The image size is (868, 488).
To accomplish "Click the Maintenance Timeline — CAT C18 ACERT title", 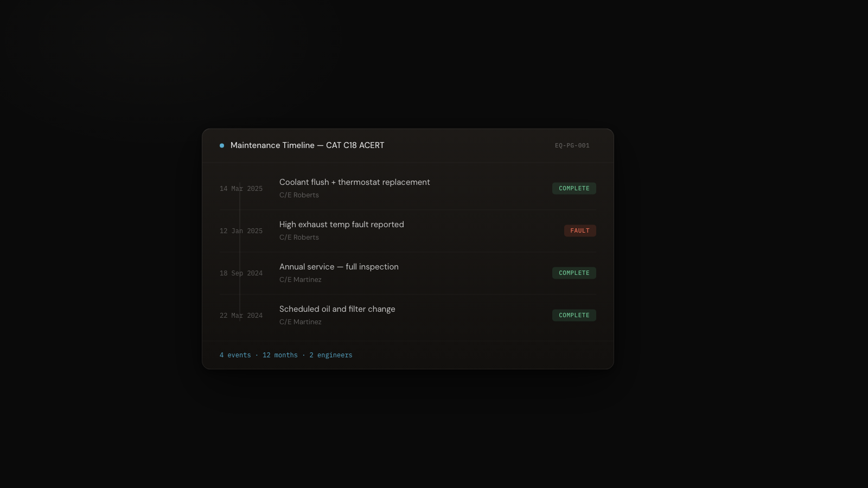I will (307, 145).
